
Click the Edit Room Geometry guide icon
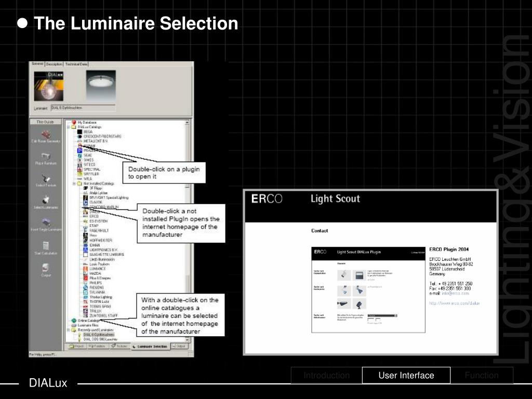tap(46, 135)
